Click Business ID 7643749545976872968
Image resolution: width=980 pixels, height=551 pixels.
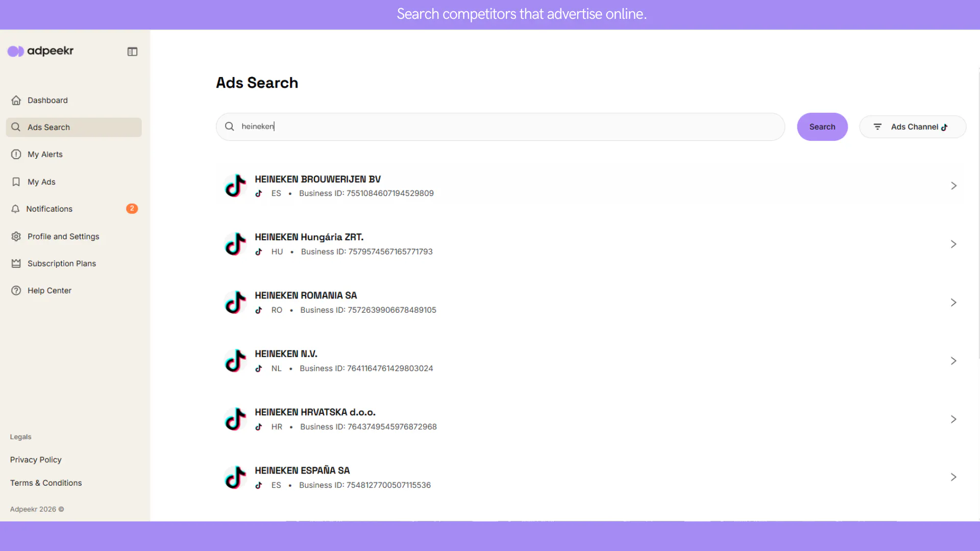(x=369, y=427)
